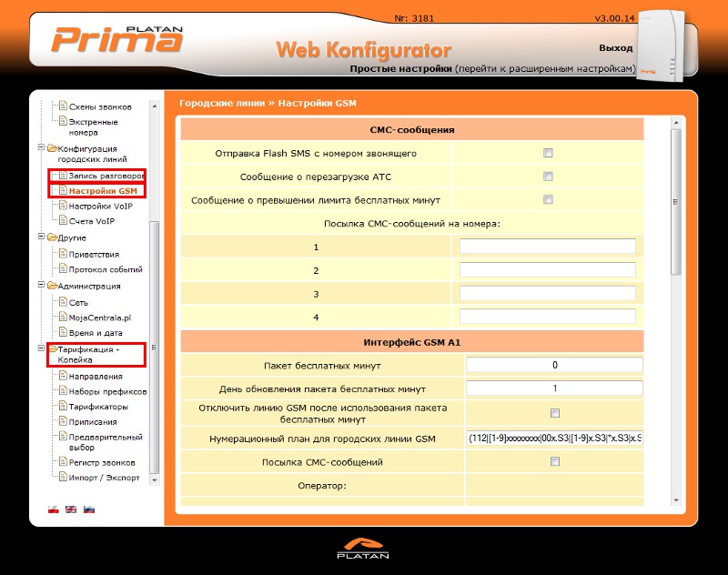Screen dimensions: 728x575
Task: Click the Platan Prima logo
Action: click(x=117, y=39)
